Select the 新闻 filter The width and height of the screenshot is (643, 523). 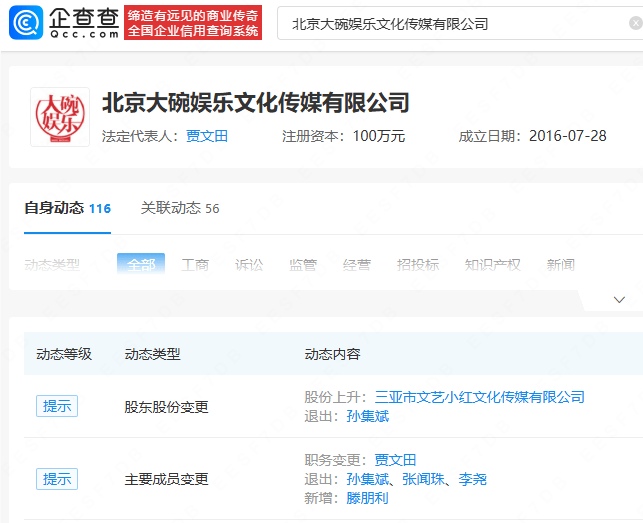(x=561, y=265)
